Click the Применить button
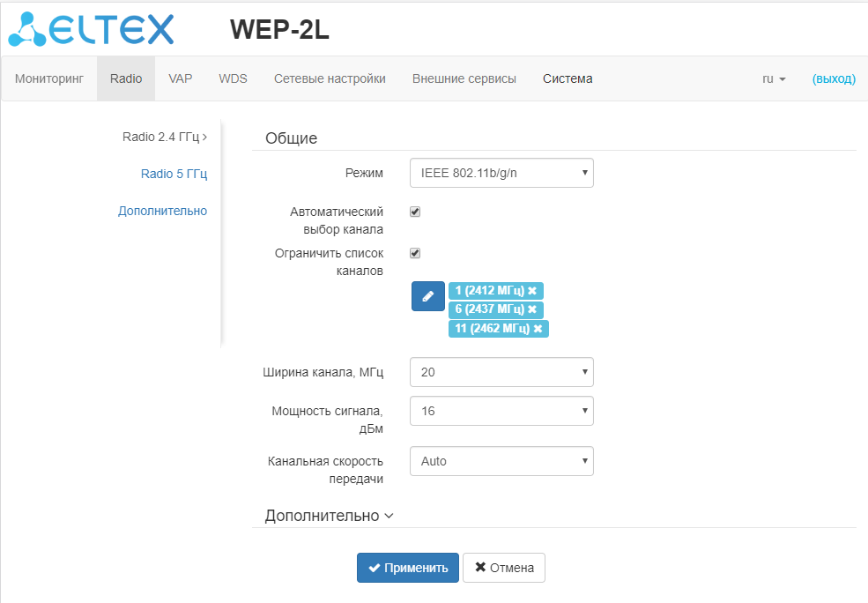This screenshot has height=603, width=868. (408, 568)
